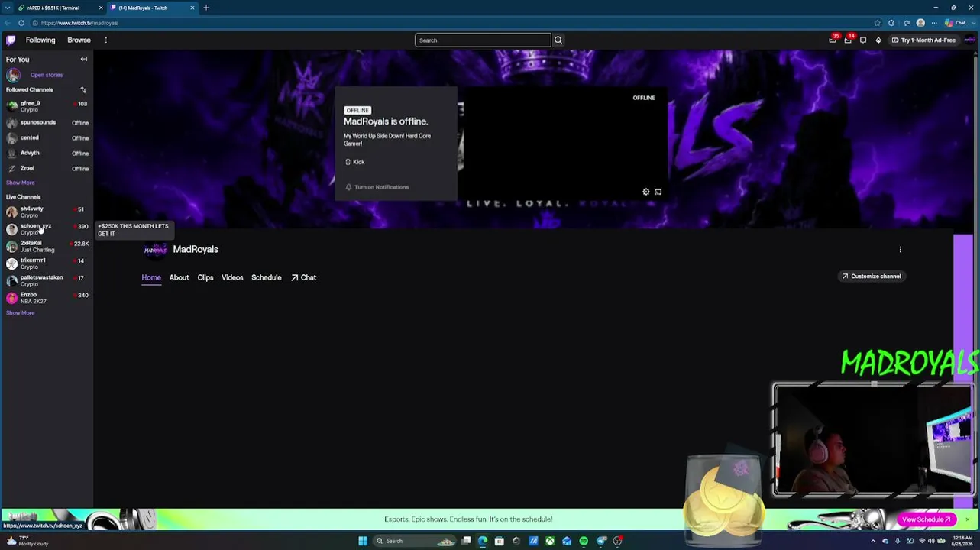Click the browser address bar URL
Screen dimensions: 980x550
(x=79, y=23)
